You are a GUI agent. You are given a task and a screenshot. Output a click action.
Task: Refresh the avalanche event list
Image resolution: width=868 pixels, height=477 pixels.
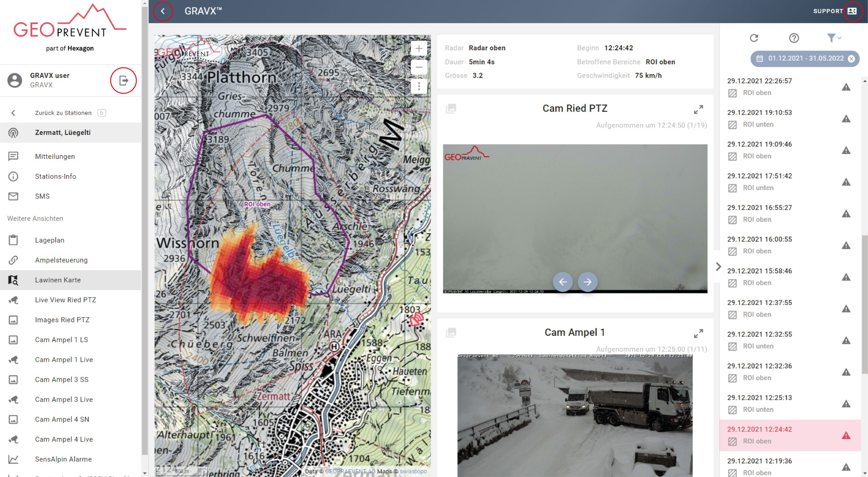pos(754,38)
